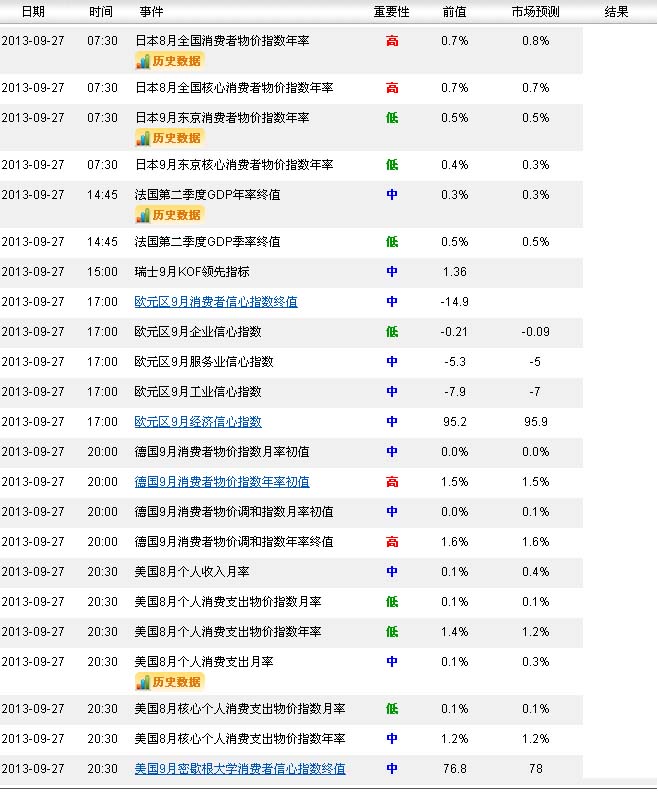Select 法国第二季度GDP季率终值 event text
Image resolution: width=658 pixels, height=795 pixels.
point(207,242)
